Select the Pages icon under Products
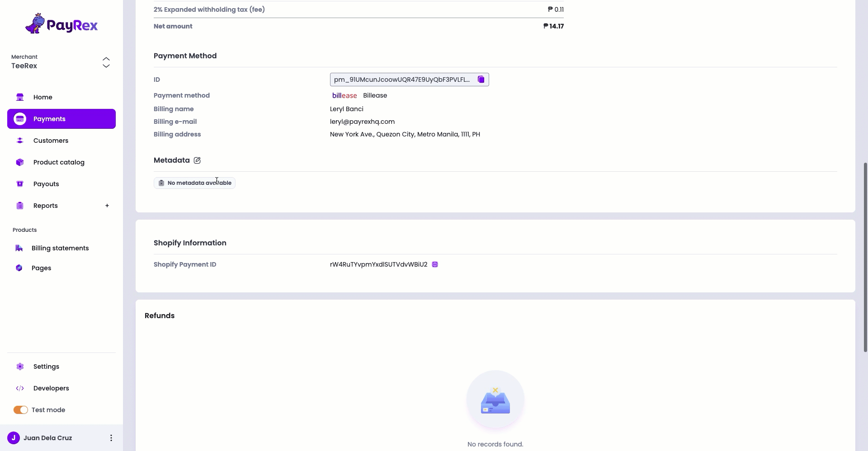Viewport: 868px width, 451px height. (19, 268)
